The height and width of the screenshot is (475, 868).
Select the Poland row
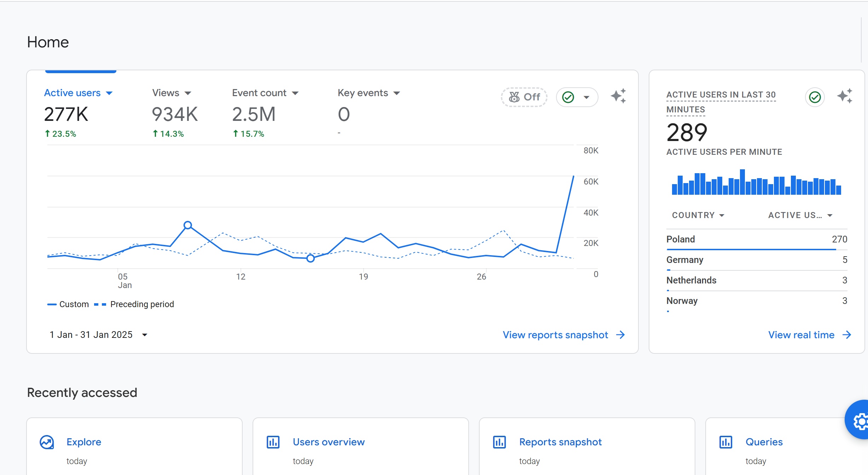click(757, 240)
